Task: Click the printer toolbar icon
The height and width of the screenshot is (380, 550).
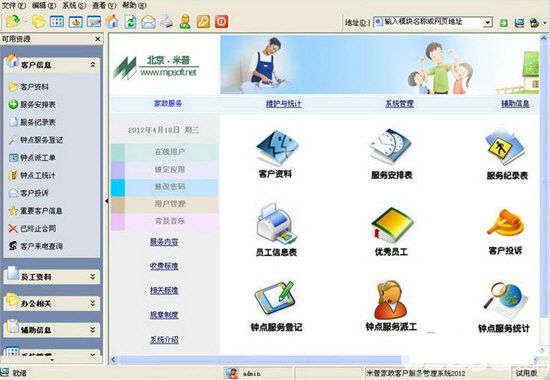Action: click(167, 22)
